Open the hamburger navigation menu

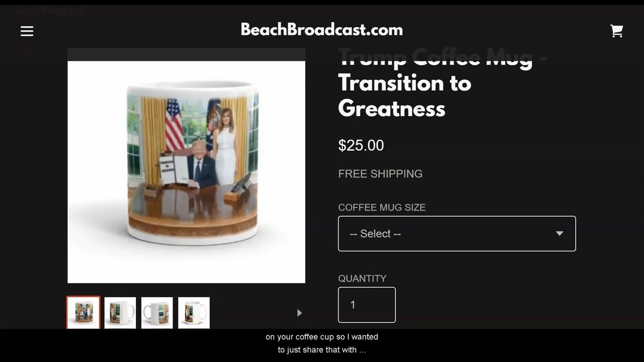tap(27, 31)
